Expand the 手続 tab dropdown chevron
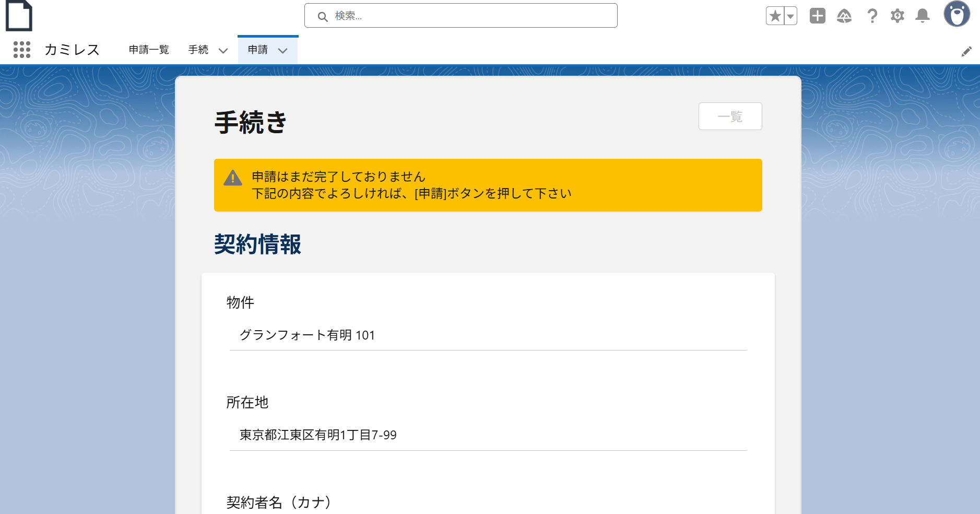The height and width of the screenshot is (514, 980). tap(223, 50)
